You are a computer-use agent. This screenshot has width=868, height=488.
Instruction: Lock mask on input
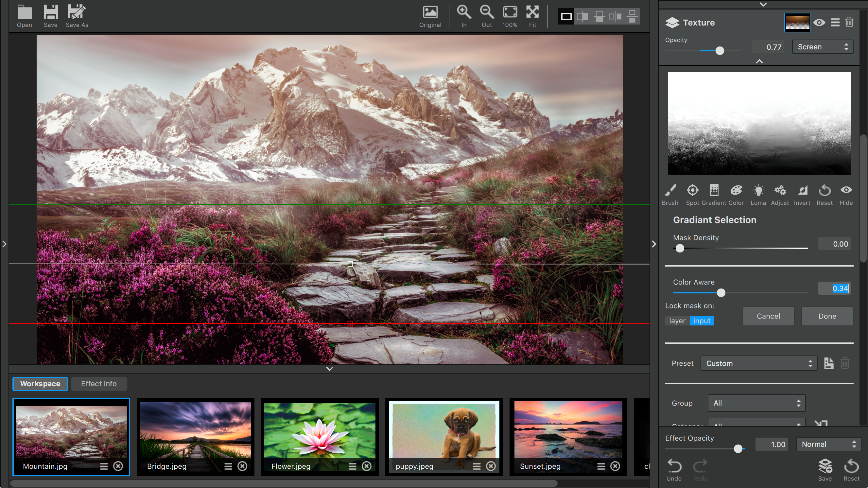702,321
